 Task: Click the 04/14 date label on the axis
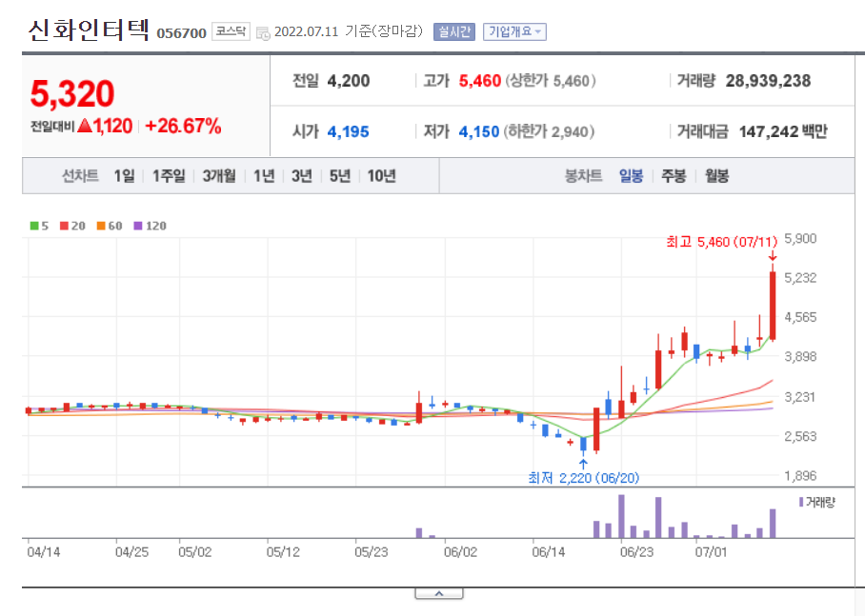tap(44, 552)
